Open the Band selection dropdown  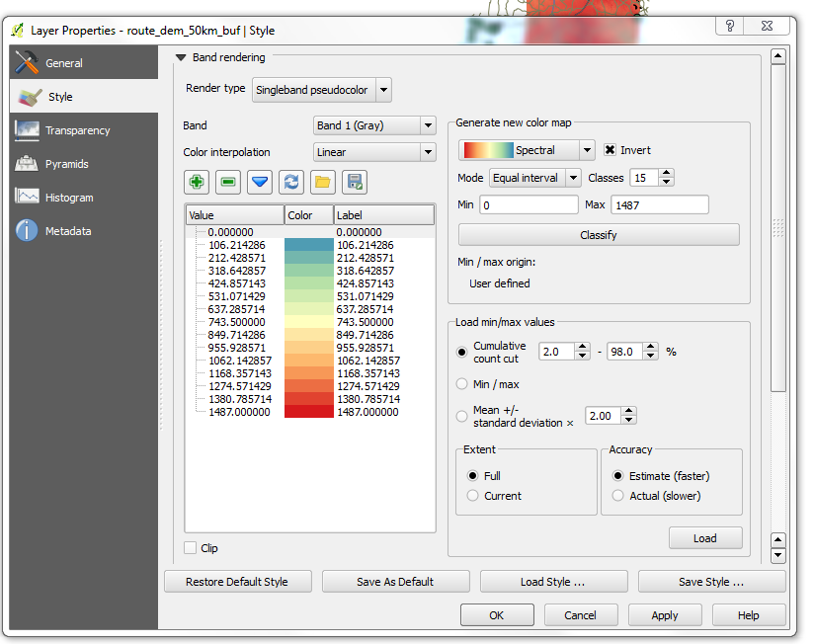tap(374, 125)
